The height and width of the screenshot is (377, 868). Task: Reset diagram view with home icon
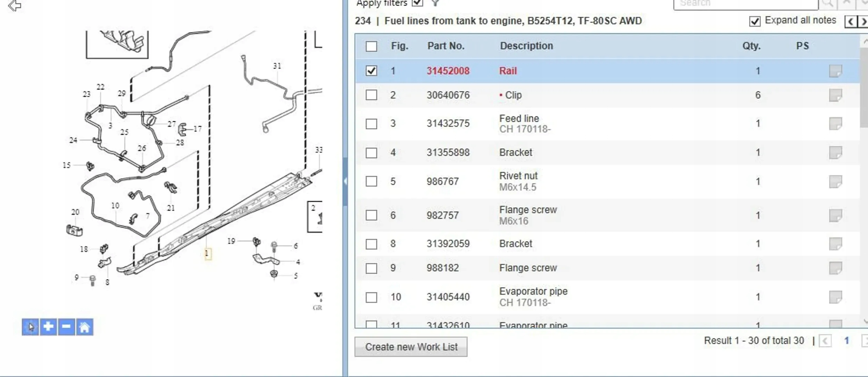[84, 327]
